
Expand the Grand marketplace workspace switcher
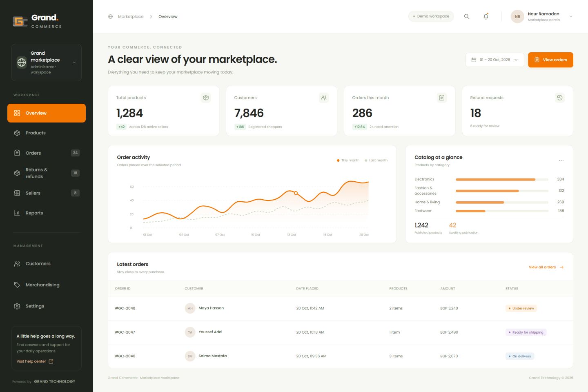click(x=47, y=62)
